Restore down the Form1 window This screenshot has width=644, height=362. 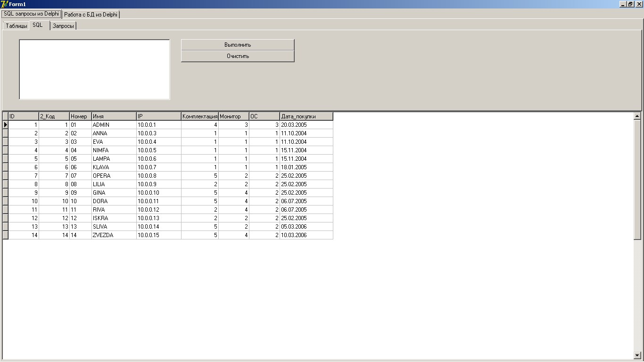[x=631, y=4]
